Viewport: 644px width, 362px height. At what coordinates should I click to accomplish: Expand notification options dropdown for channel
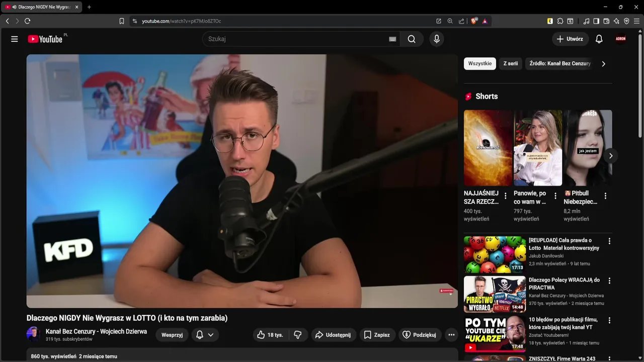click(210, 335)
